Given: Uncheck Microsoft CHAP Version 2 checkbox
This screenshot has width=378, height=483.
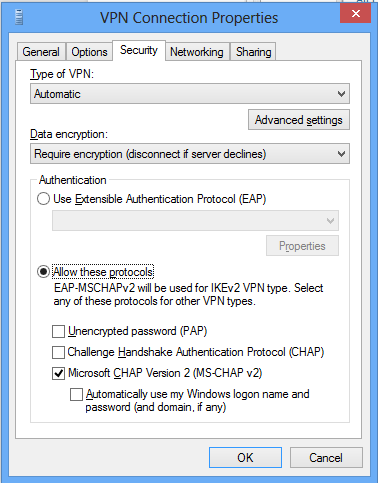Looking at the screenshot, I should click(58, 373).
